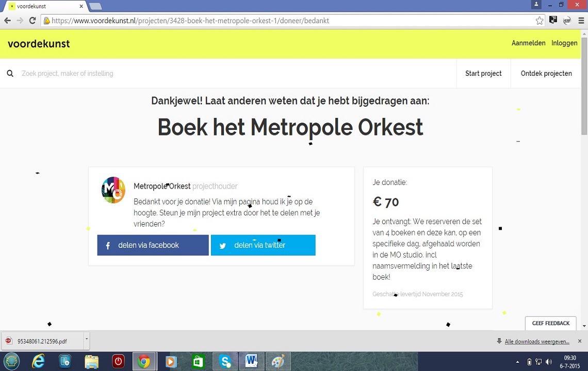This screenshot has width=588, height=371.
Task: Switch to Word in the taskbar
Action: pyautogui.click(x=251, y=362)
